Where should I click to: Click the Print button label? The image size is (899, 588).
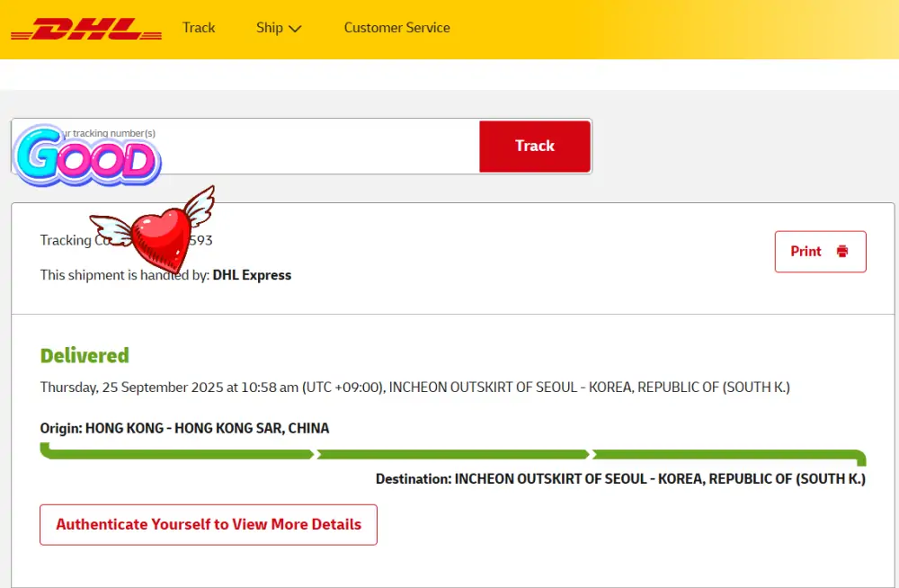coord(806,252)
